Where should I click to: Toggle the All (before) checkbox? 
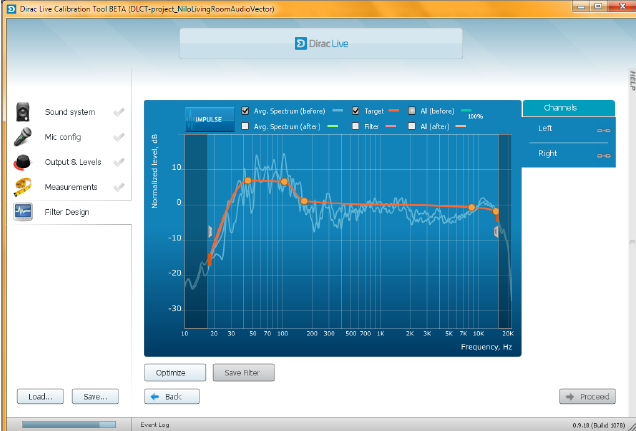click(x=412, y=110)
